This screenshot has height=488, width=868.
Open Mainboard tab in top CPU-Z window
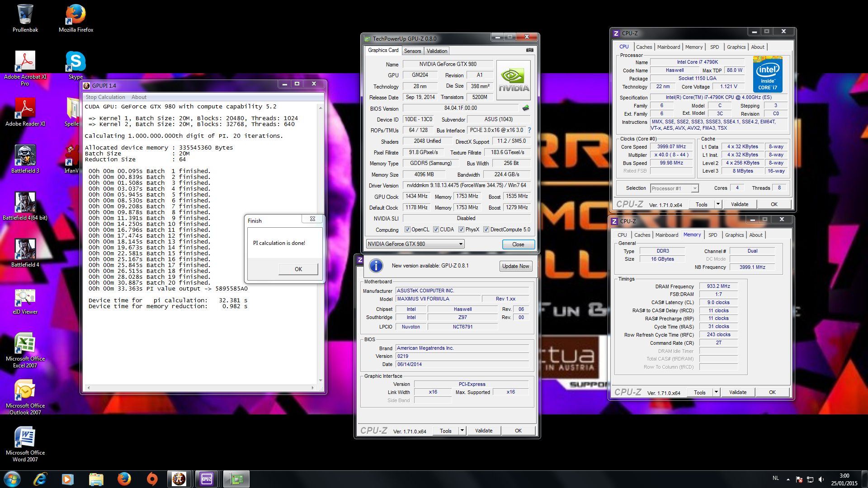(x=669, y=47)
